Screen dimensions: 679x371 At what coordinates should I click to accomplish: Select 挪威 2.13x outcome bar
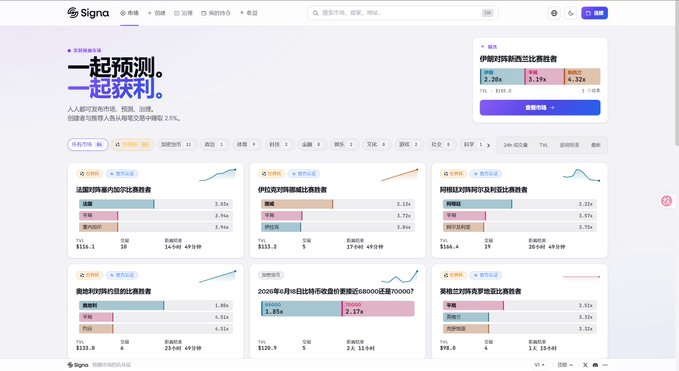coord(337,204)
